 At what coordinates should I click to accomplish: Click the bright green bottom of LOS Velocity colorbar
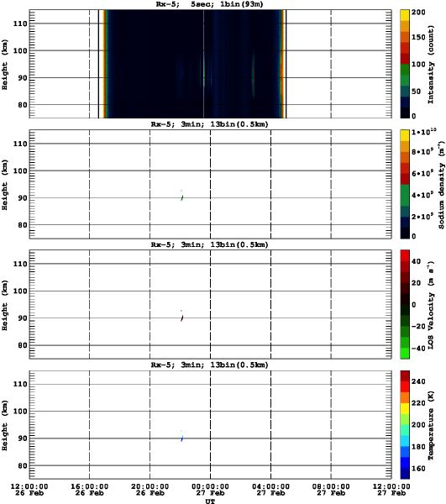[x=405, y=353]
